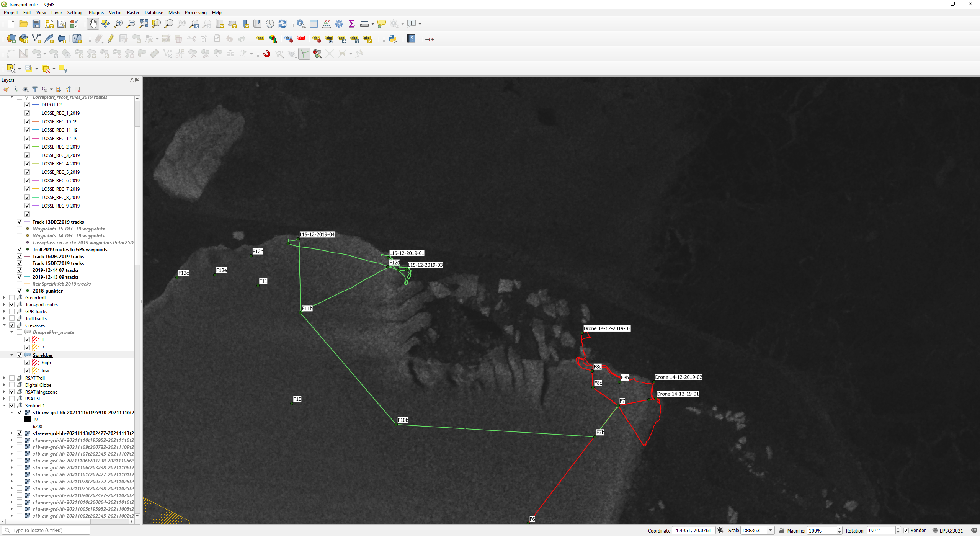Expand the GreenTroll group
980x536 pixels.
4,297
